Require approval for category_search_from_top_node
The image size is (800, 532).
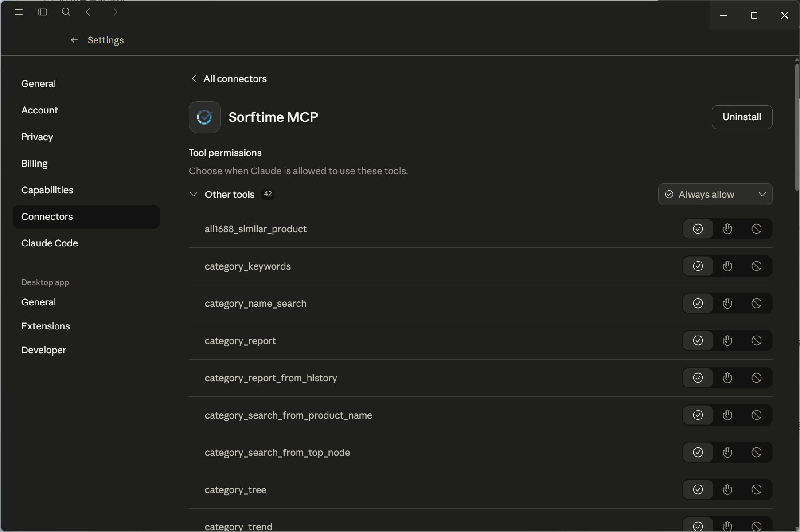[x=727, y=452]
